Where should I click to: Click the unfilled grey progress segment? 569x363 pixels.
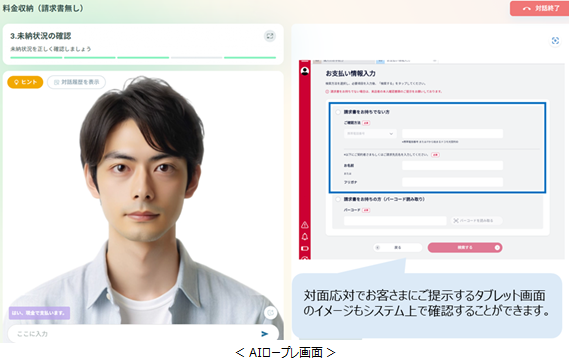click(x=196, y=57)
